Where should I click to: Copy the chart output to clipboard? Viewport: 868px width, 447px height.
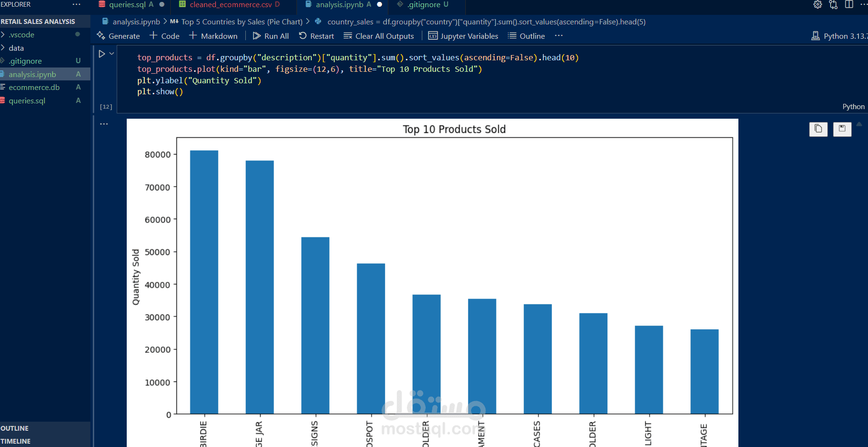point(818,129)
